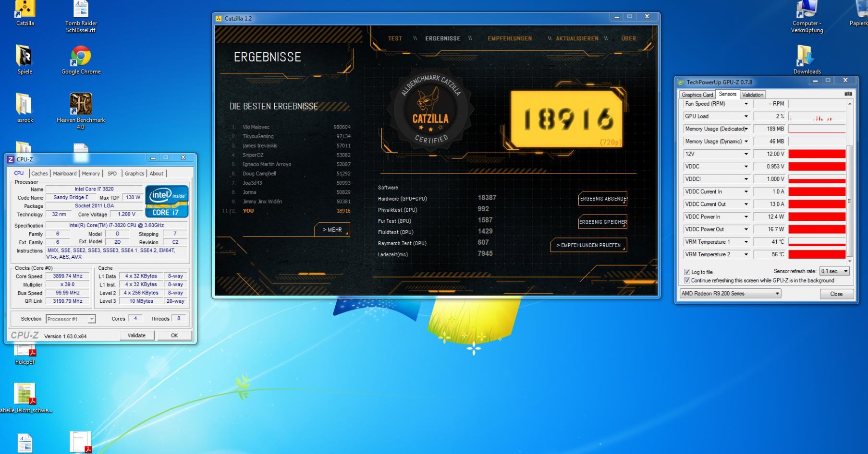Open EMPFEHLUNGEN in Catzilla's top menu
This screenshot has height=454, width=868.
pos(510,38)
